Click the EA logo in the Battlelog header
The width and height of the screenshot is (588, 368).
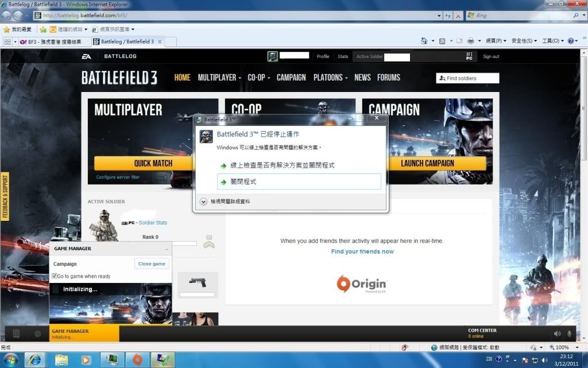pos(86,56)
